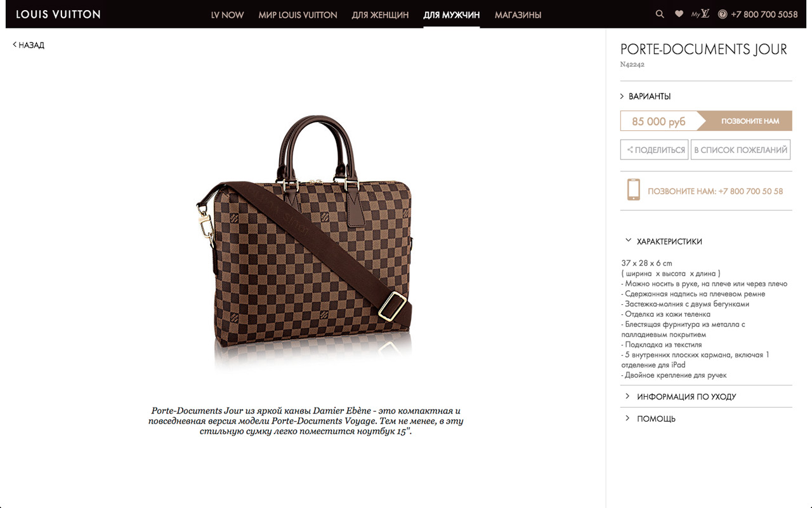Open the LV Now menu
Screen dimensions: 812x508
227,15
